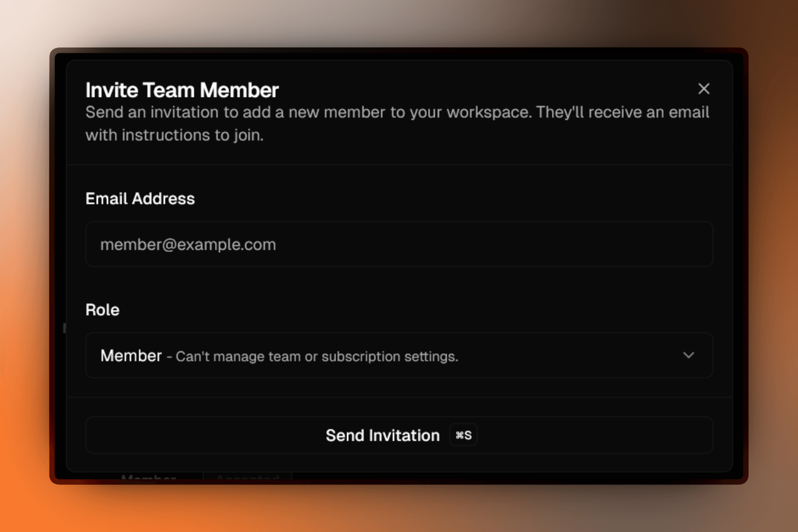Viewport: 798px width, 532px height.
Task: Click the Role field label
Action: click(102, 309)
